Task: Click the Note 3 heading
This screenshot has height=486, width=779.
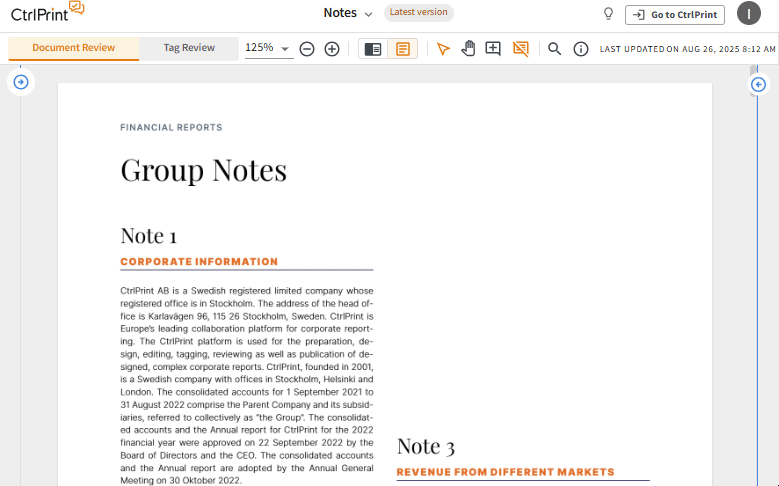Action: click(426, 446)
